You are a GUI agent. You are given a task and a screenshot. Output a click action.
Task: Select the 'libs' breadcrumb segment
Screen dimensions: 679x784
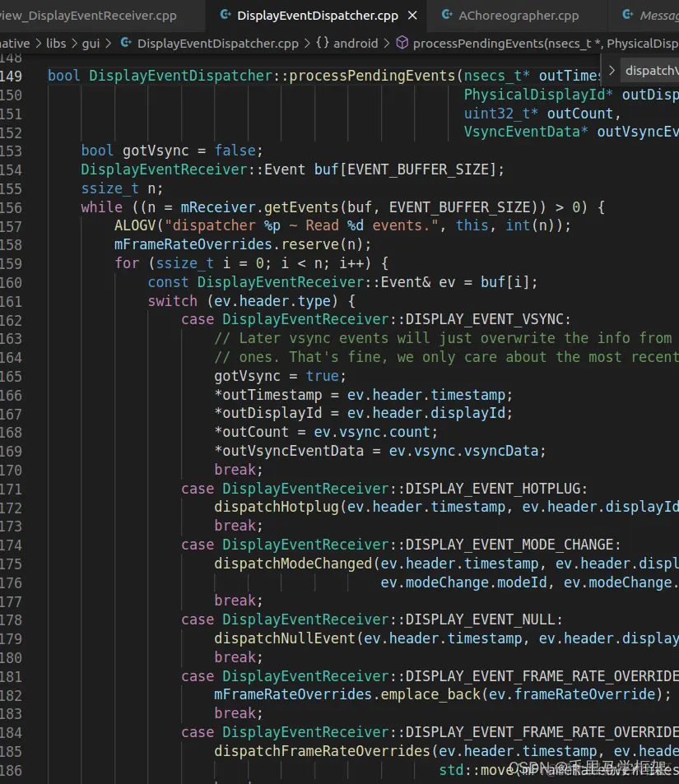coord(56,44)
